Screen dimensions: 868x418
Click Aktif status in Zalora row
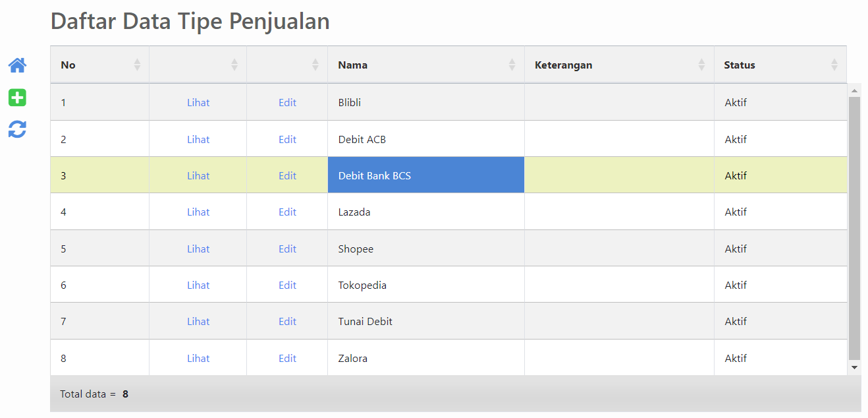[736, 358]
